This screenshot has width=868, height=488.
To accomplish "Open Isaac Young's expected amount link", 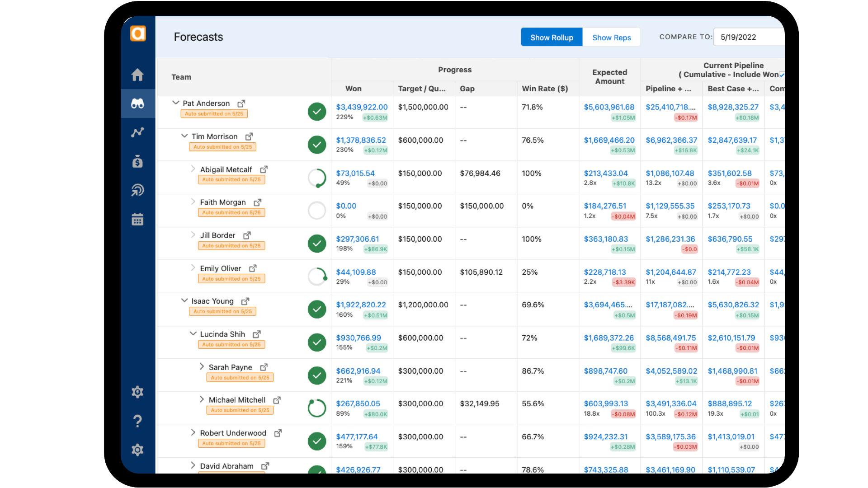I will pyautogui.click(x=608, y=305).
